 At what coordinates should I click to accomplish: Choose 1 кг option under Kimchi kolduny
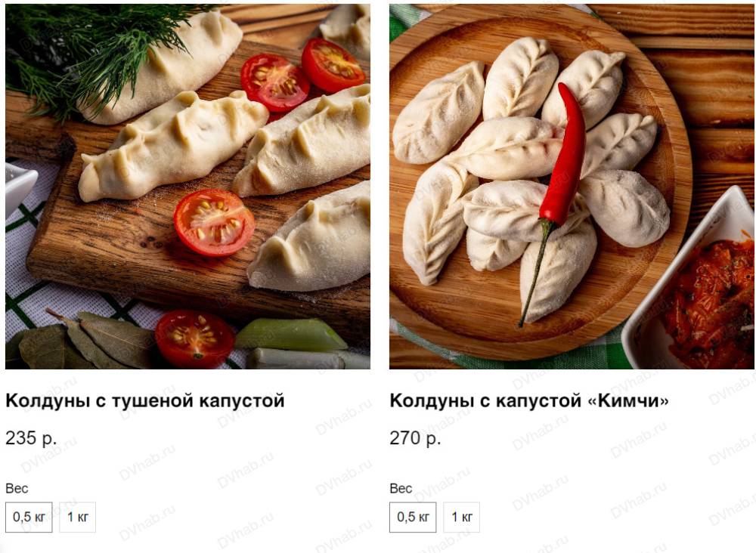(461, 517)
